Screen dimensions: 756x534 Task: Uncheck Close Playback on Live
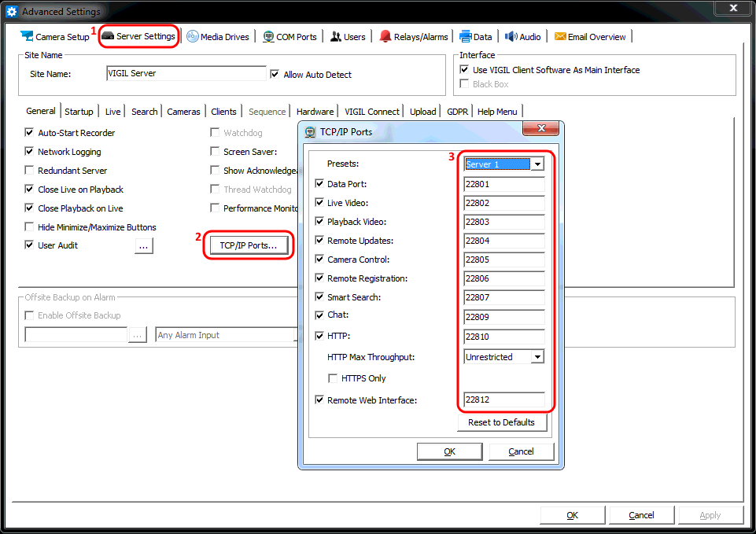point(29,208)
